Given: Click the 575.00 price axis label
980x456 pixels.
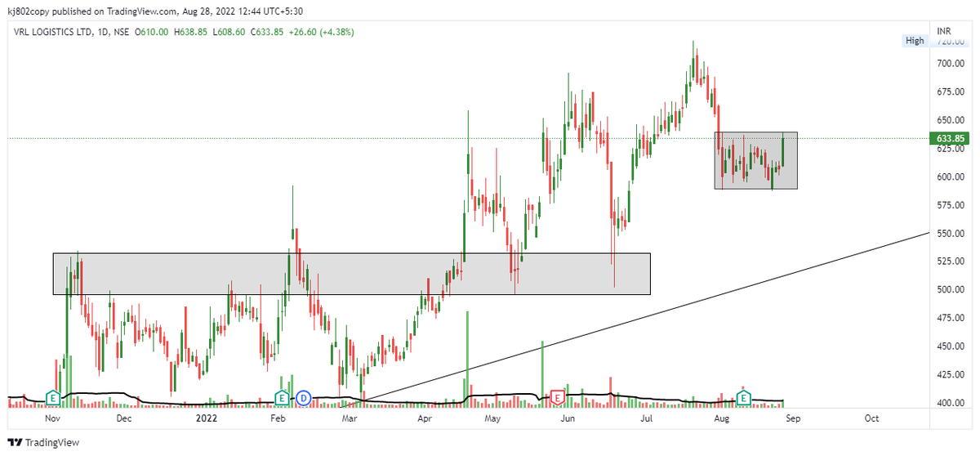Looking at the screenshot, I should click(x=949, y=205).
